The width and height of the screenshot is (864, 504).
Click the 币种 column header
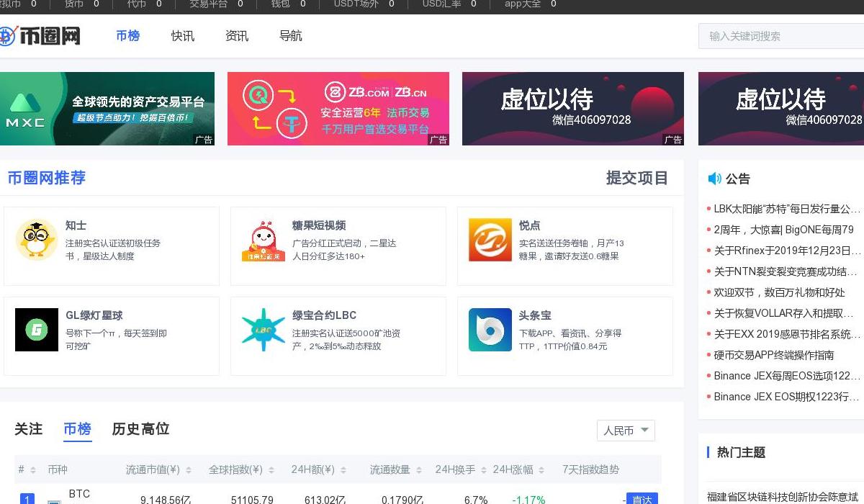coord(58,470)
